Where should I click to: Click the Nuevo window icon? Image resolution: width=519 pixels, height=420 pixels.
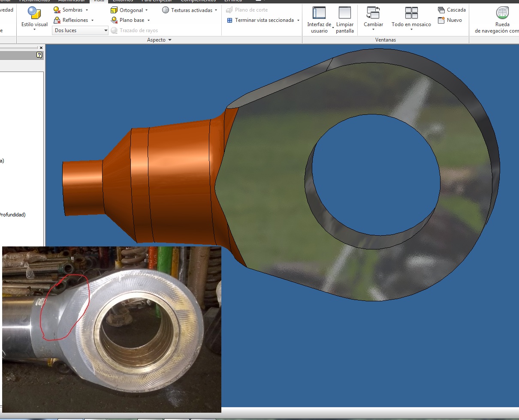[441, 20]
